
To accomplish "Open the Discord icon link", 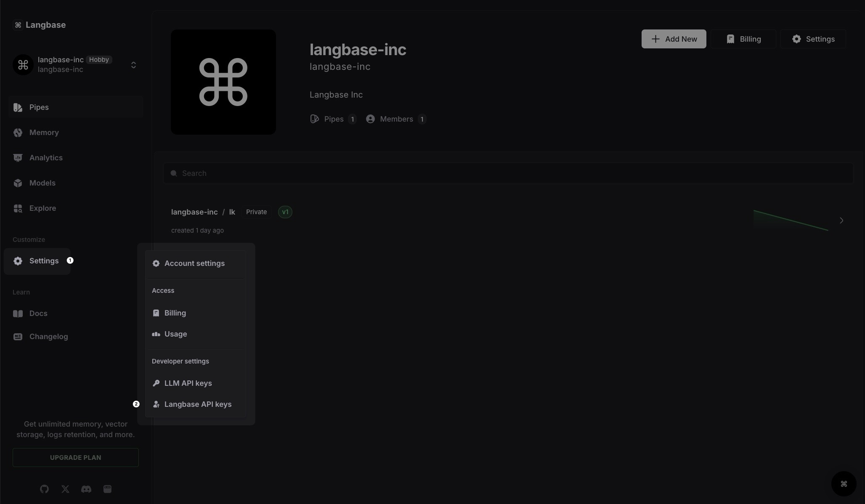I will pyautogui.click(x=86, y=489).
